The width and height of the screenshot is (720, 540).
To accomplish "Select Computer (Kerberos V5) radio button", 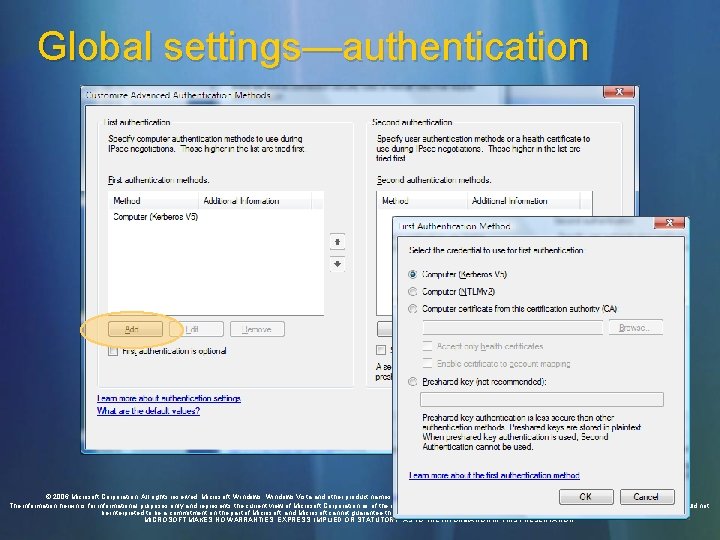I will (x=412, y=274).
